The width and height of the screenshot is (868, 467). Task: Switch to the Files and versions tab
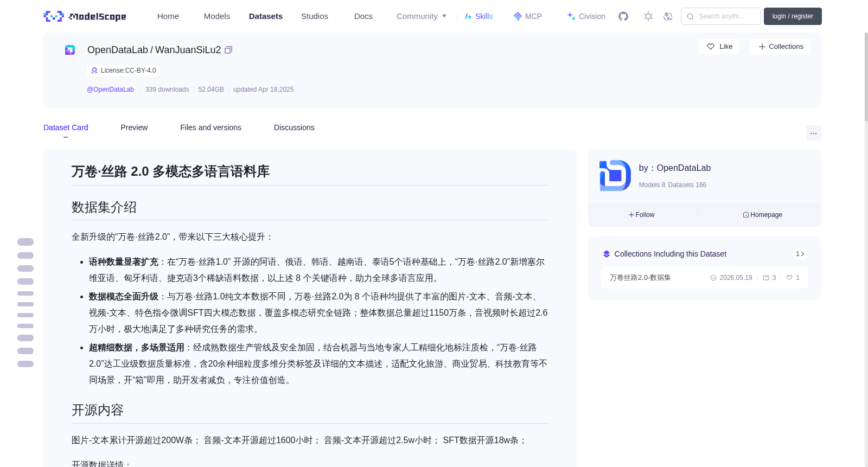[210, 127]
